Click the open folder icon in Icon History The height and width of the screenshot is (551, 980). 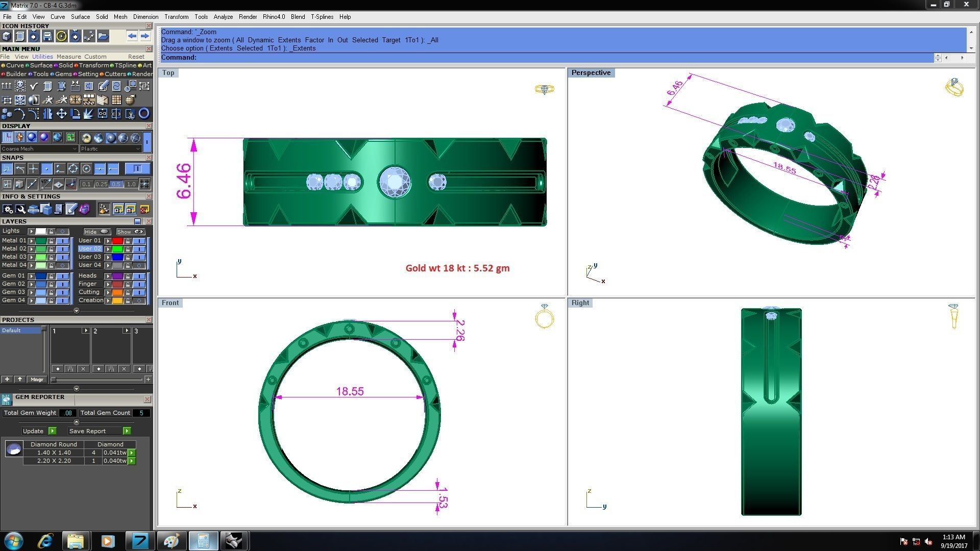(103, 36)
